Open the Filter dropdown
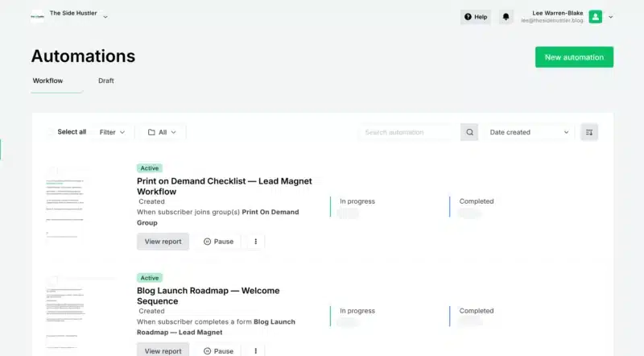 112,132
